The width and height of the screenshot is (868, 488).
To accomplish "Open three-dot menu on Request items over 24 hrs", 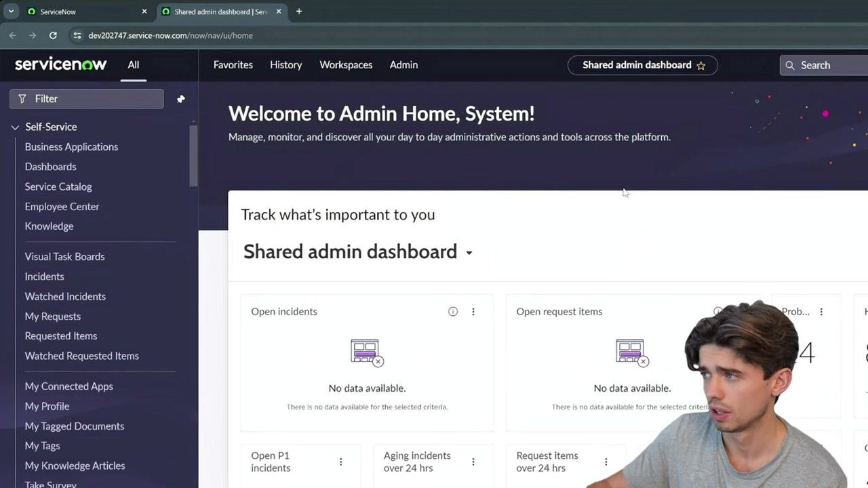I will point(606,462).
